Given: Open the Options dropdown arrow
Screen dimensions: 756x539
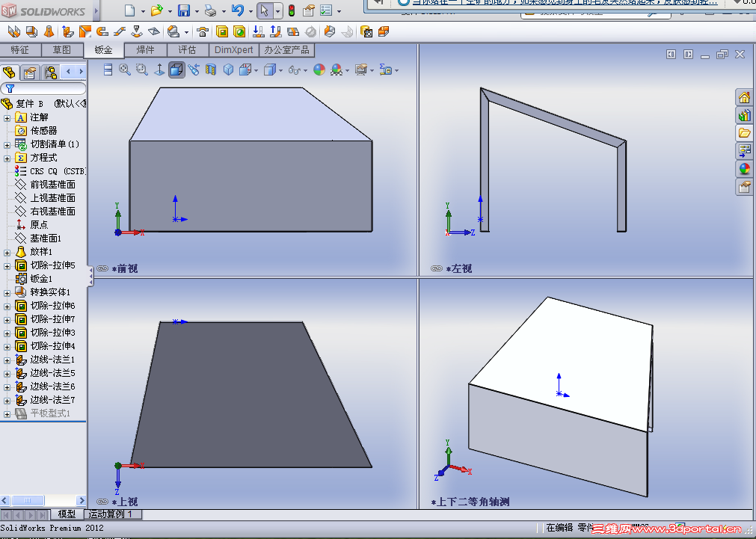Looking at the screenshot, I should pyautogui.click(x=339, y=10).
